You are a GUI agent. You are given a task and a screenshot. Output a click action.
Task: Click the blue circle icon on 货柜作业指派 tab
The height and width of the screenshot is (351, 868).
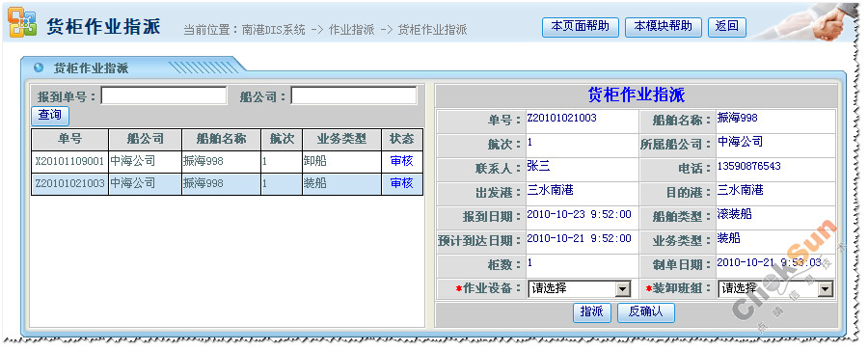click(39, 68)
